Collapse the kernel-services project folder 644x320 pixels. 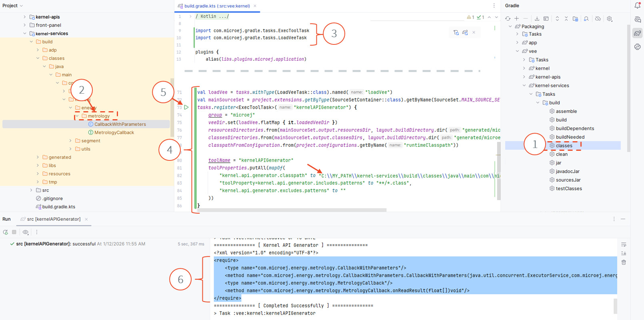point(25,34)
